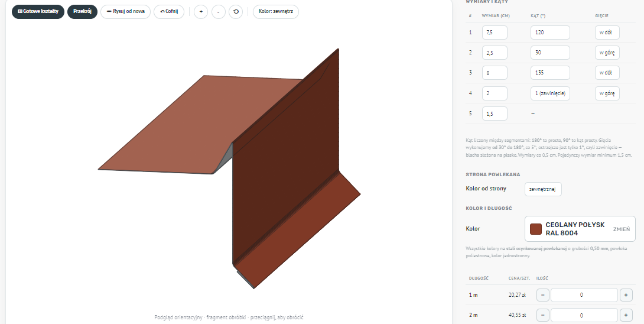The height and width of the screenshot is (324, 644).
Task: Zoom in with the plus button
Action: 201,12
